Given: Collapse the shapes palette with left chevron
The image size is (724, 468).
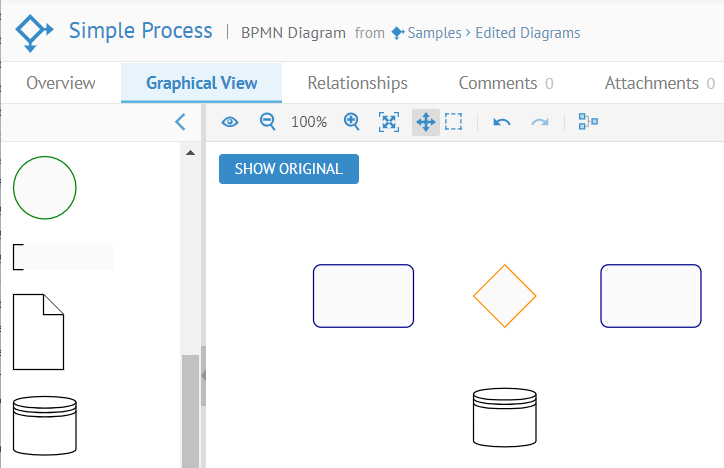Looking at the screenshot, I should (181, 122).
